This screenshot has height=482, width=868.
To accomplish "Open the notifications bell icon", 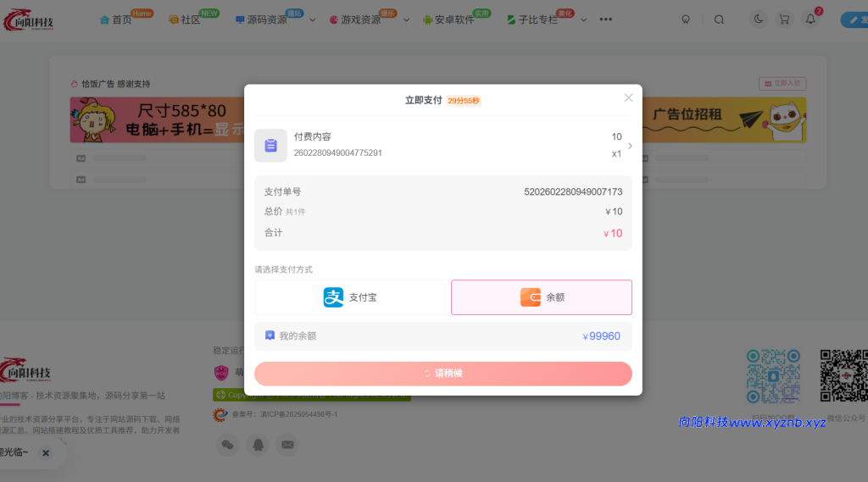I will pos(810,19).
